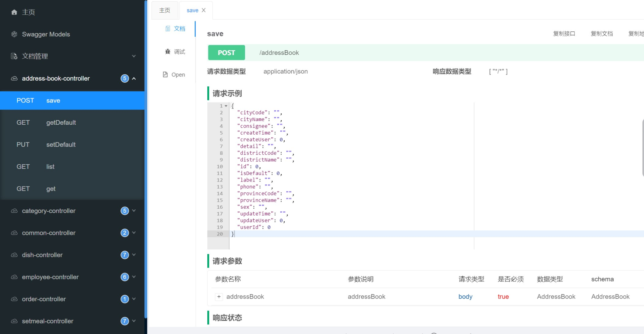Screen dimensions: 644x334
Task: Click the Swagger Models cube icon
Action: tap(14, 34)
